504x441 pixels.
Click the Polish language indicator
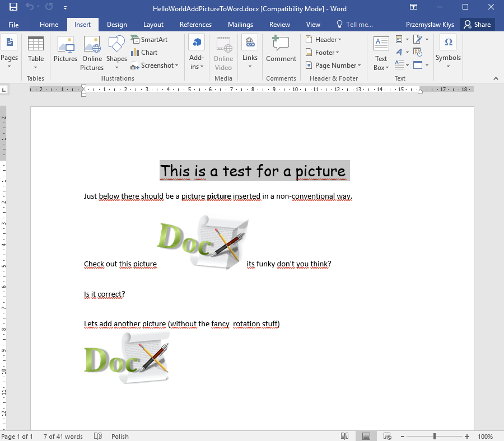(120, 437)
